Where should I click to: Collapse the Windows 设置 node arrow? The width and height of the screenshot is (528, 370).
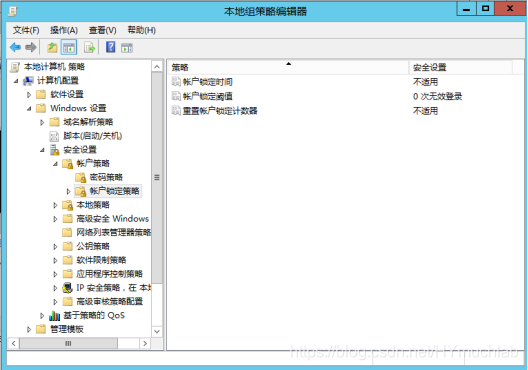coord(29,108)
